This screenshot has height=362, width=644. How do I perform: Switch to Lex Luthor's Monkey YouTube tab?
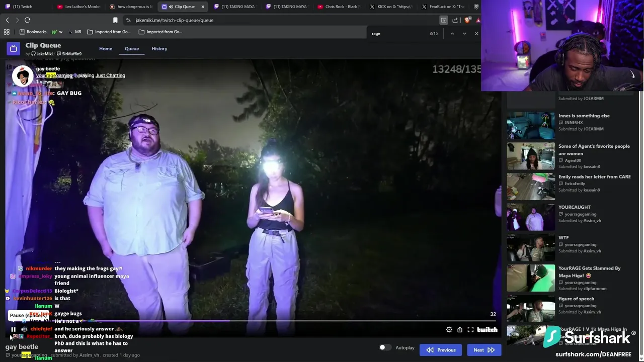coord(78,7)
